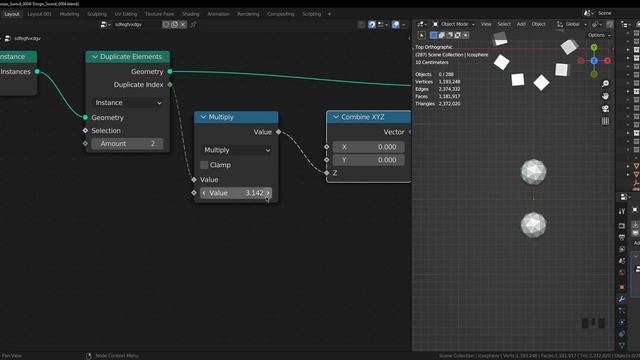Screen dimensions: 640x360
Task: Open the pivot point dropdown
Action: (597, 24)
